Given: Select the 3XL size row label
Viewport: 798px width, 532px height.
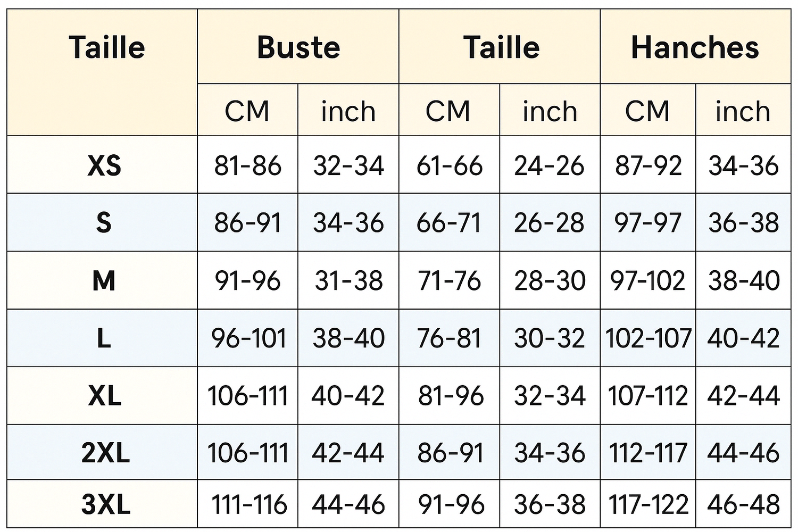Looking at the screenshot, I should (x=106, y=504).
